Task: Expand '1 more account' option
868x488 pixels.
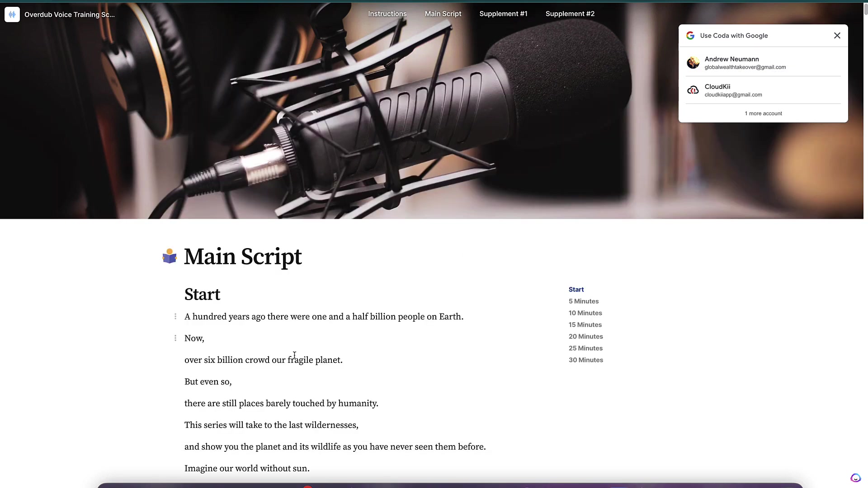Action: pyautogui.click(x=763, y=113)
